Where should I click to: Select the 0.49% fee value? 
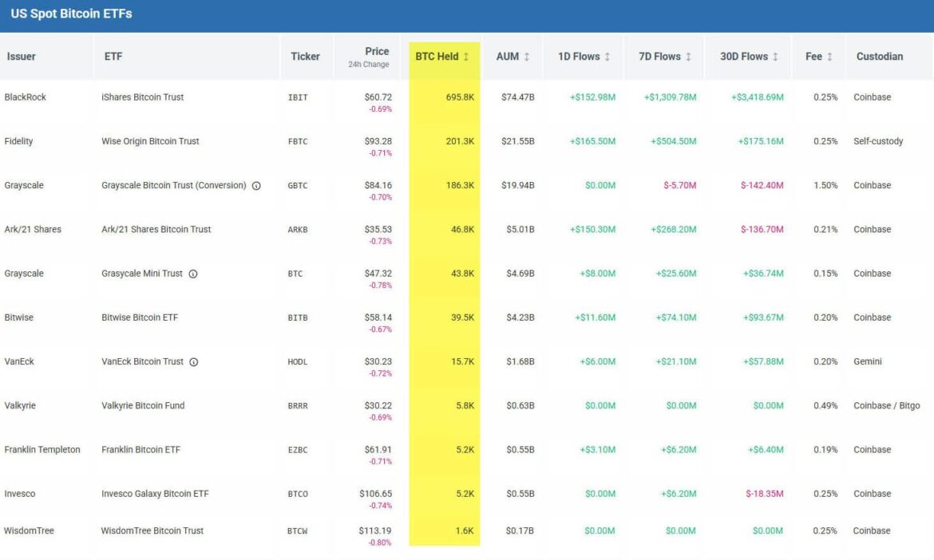click(x=825, y=405)
